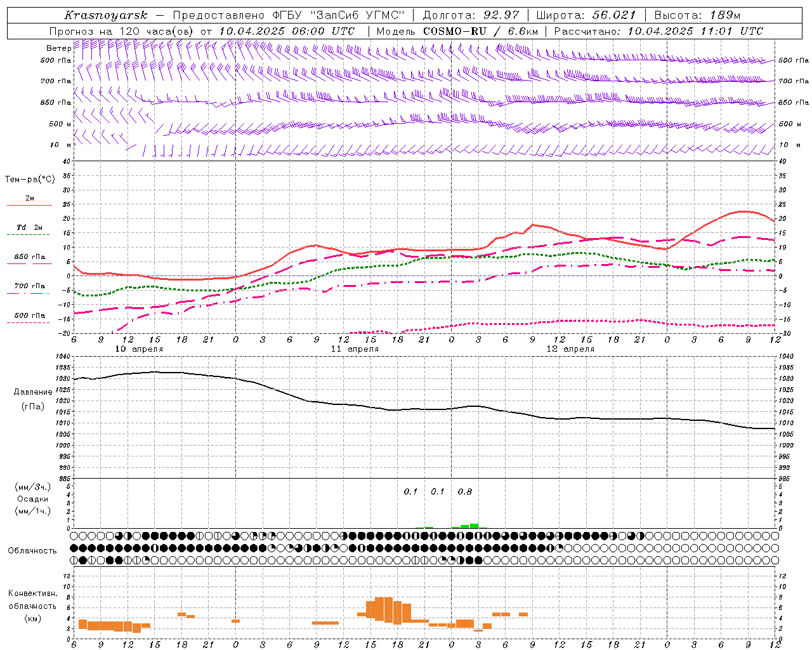Select the 'Широта: 56.021' header value
The width and height of the screenshot is (812, 650).
pyautogui.click(x=586, y=15)
